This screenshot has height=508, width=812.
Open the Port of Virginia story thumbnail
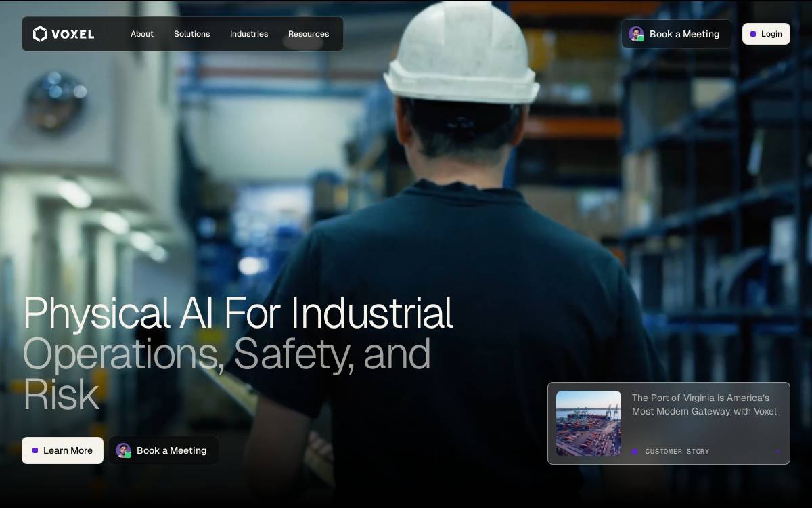pyautogui.click(x=589, y=423)
